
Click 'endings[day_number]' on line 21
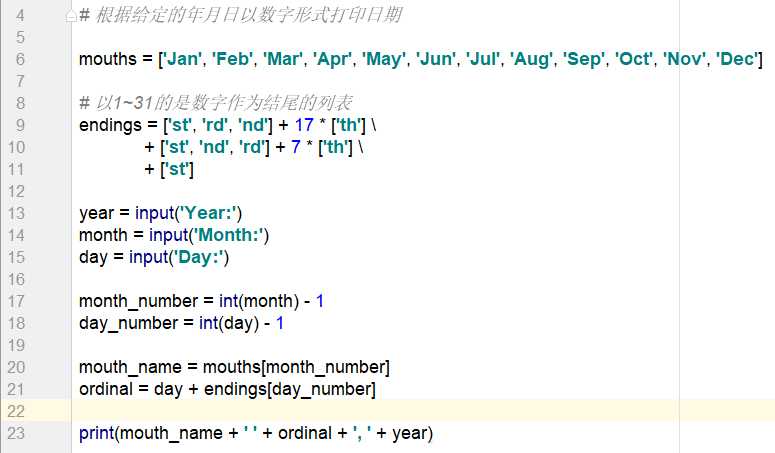click(x=290, y=389)
